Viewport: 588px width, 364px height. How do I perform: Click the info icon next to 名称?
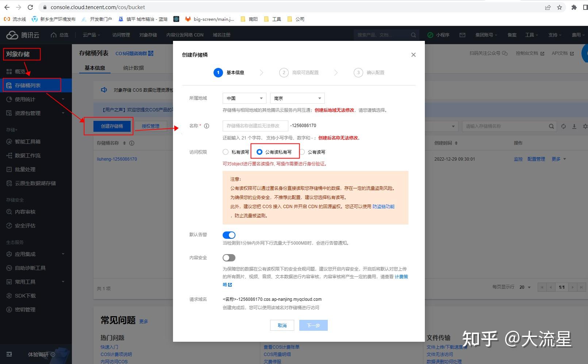point(207,126)
